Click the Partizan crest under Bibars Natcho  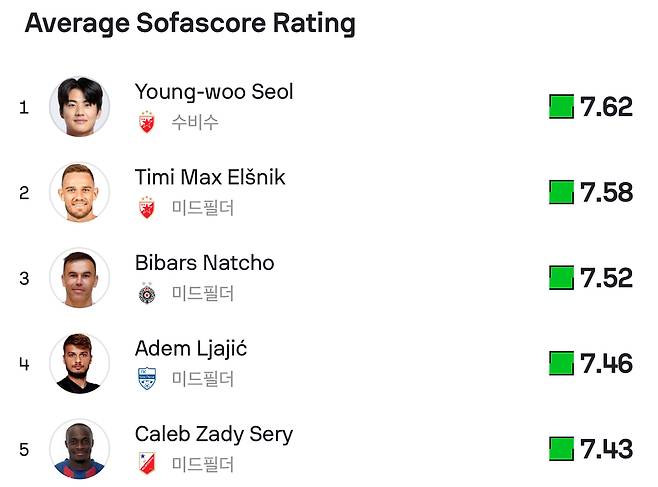(147, 293)
